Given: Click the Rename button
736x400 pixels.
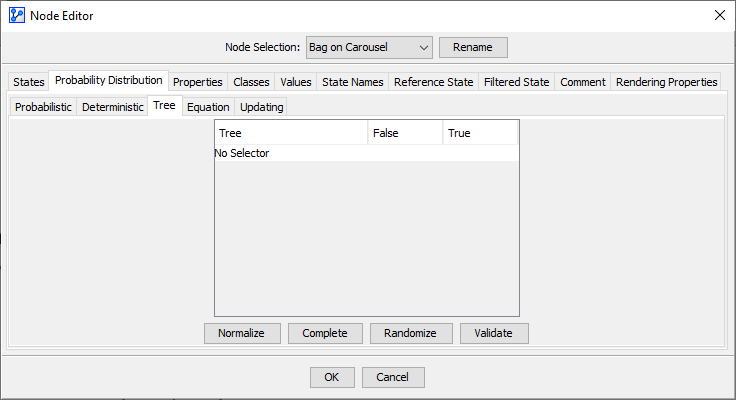Looking at the screenshot, I should pos(473,47).
